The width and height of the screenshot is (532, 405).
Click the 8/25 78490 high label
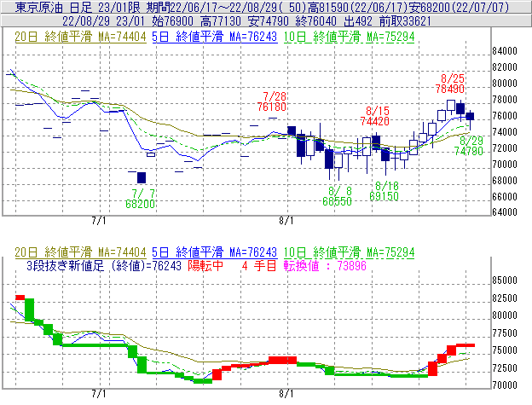pos(450,84)
